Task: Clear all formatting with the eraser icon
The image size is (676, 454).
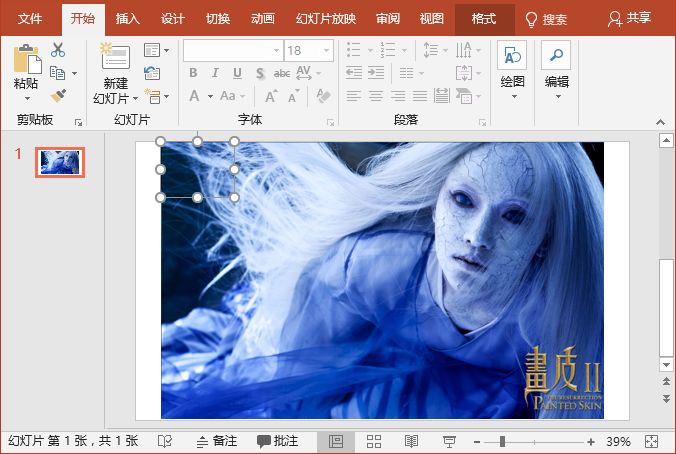Action: pos(323,96)
